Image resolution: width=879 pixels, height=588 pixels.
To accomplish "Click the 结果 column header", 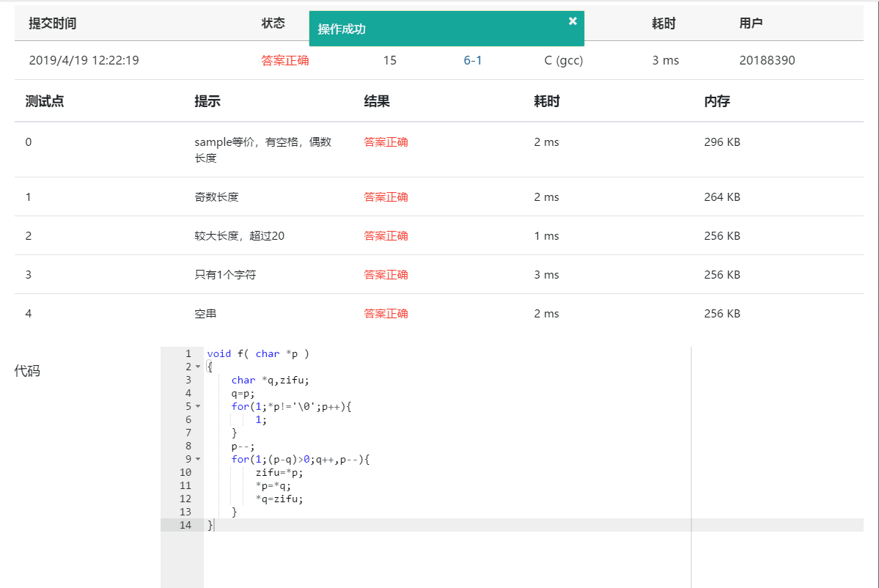I will (377, 101).
